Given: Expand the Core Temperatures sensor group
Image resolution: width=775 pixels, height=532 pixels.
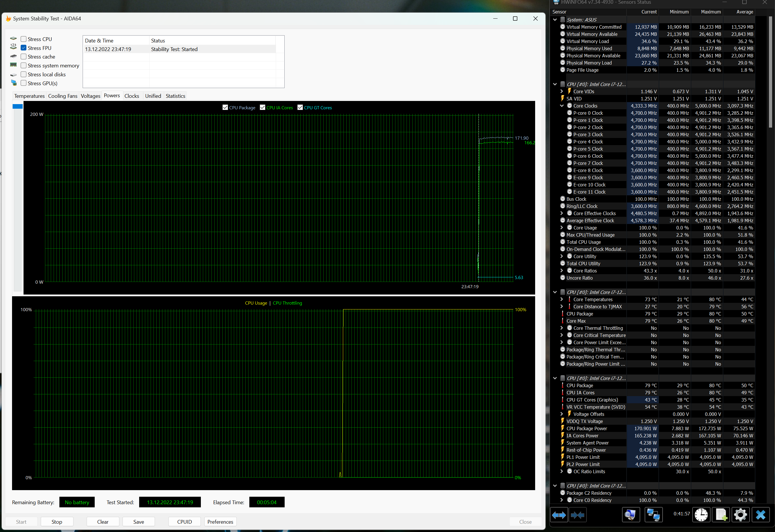Looking at the screenshot, I should pyautogui.click(x=562, y=299).
